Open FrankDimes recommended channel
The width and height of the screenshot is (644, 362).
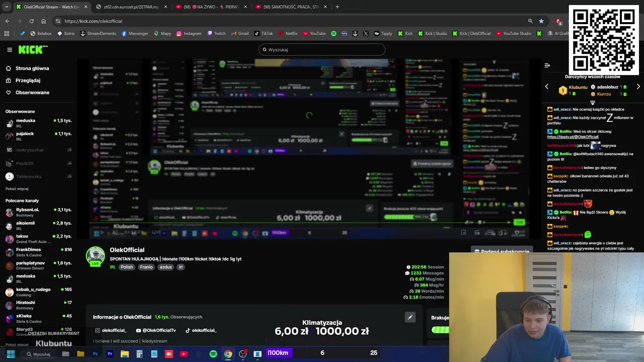click(38, 252)
